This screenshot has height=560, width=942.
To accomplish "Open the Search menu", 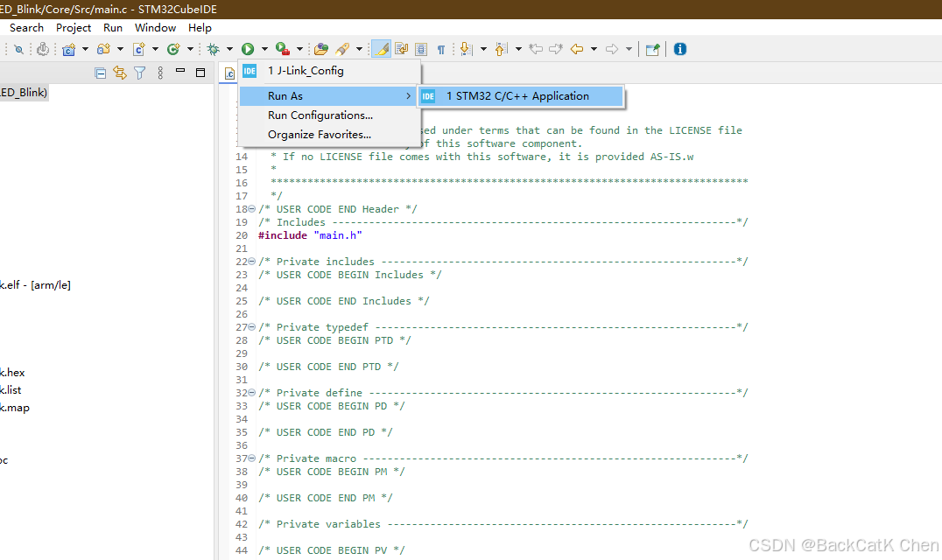I will [26, 28].
